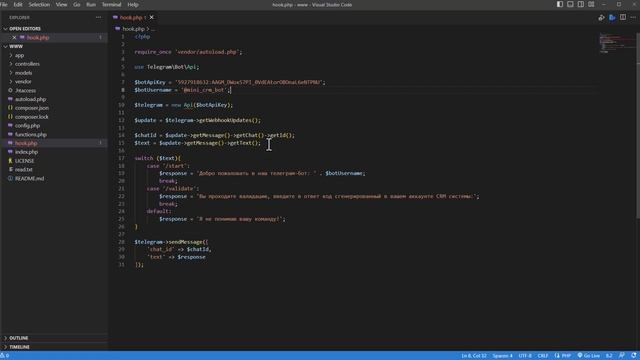Click line number 17 in gutter
The height and width of the screenshot is (360, 640).
click(x=121, y=158)
